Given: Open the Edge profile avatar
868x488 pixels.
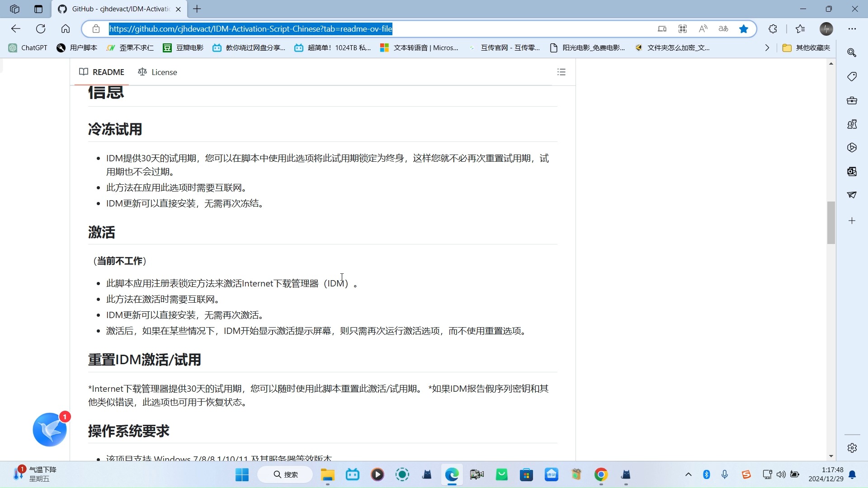Looking at the screenshot, I should [x=826, y=29].
